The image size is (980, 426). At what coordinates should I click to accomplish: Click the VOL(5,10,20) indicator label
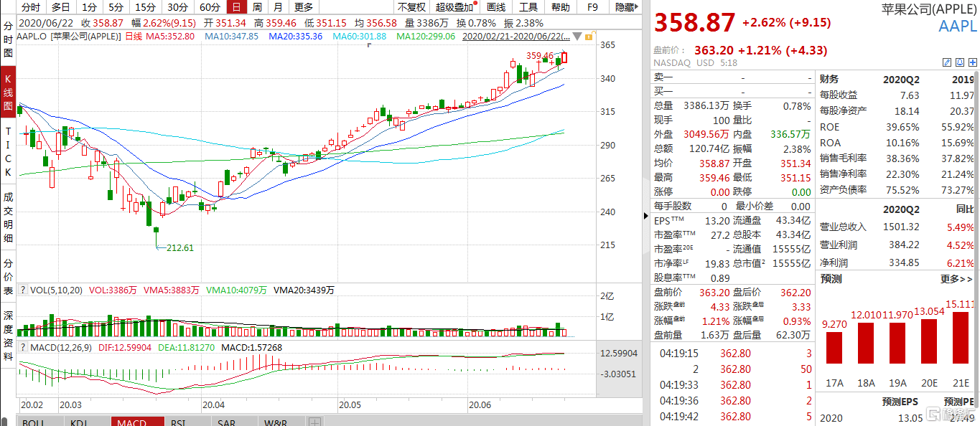point(57,290)
